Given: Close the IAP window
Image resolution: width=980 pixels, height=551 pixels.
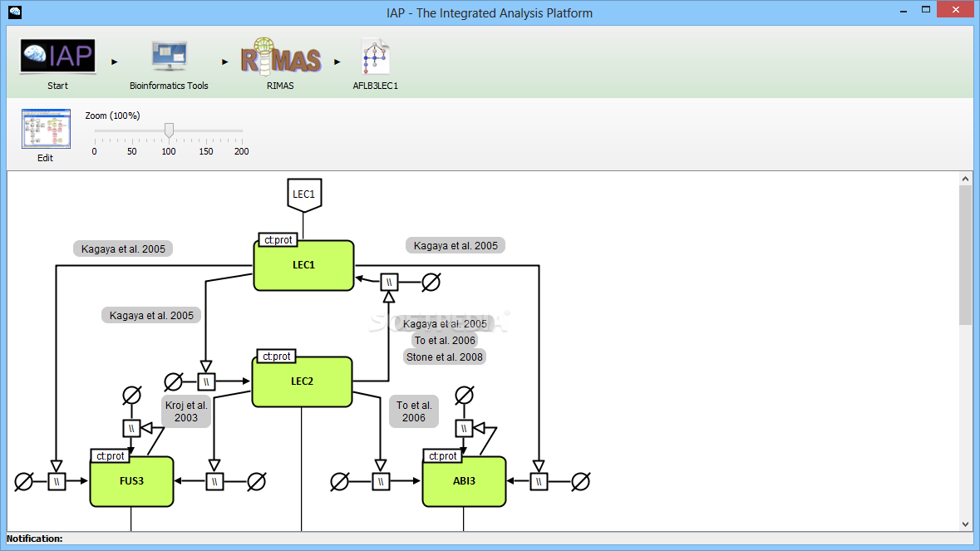Looking at the screenshot, I should tap(956, 9).
